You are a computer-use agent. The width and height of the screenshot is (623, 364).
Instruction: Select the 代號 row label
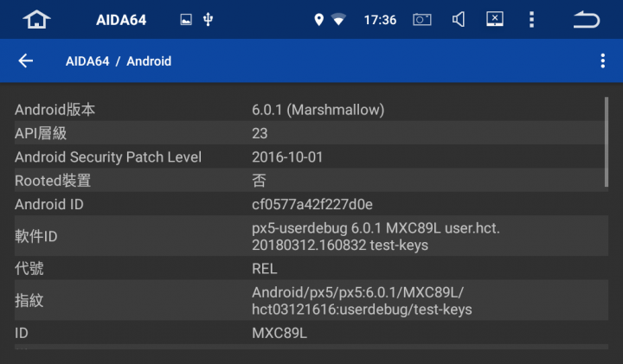click(29, 269)
